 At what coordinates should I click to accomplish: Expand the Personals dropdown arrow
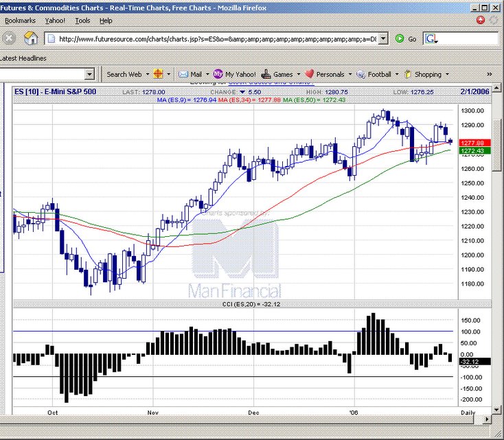[x=350, y=74]
